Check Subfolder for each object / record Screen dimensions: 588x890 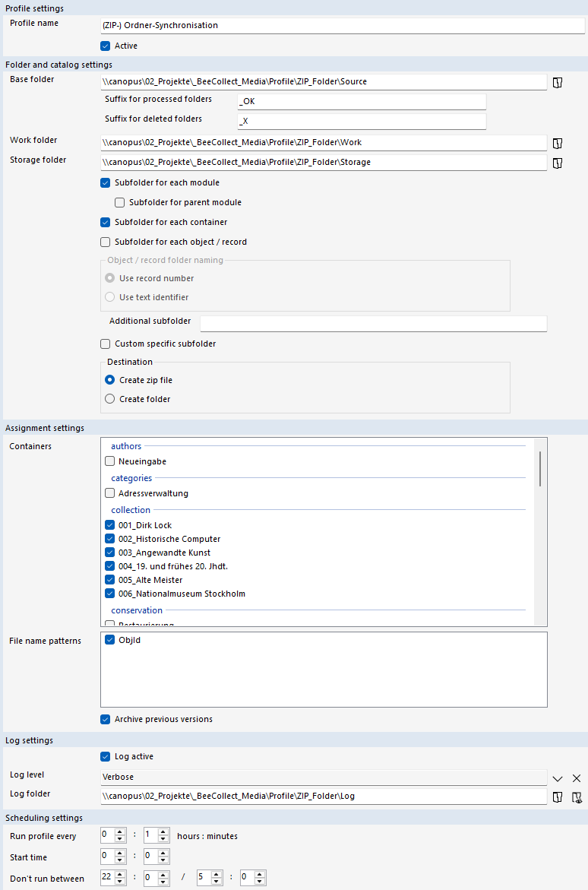click(106, 242)
